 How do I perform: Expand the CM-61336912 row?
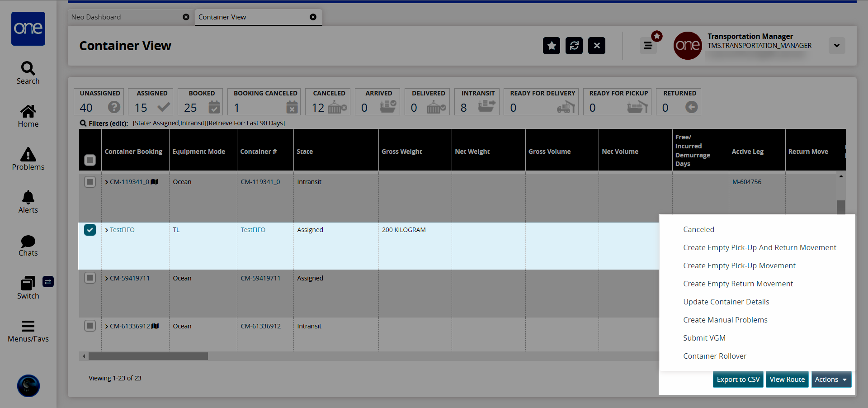click(x=107, y=327)
